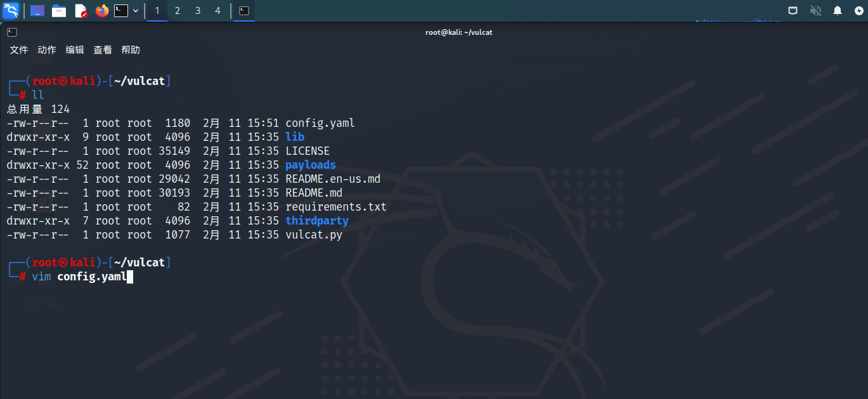Open the 编辑 menu
868x399 pixels.
(75, 49)
